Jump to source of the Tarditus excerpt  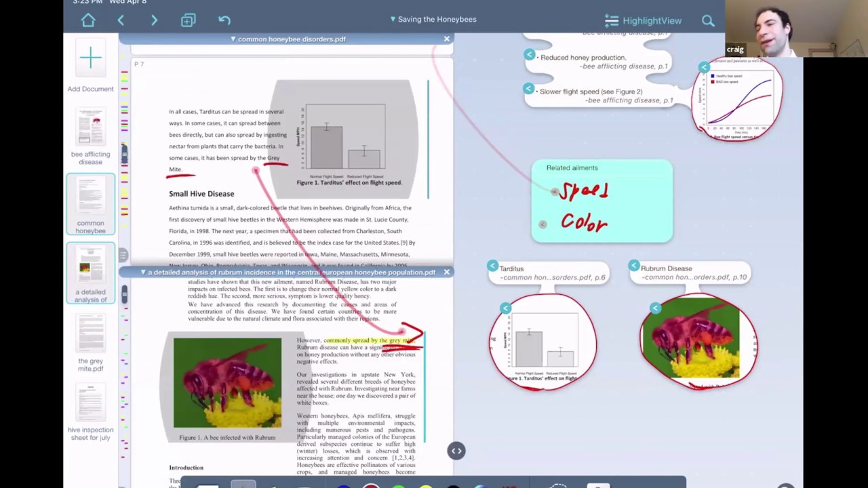[x=492, y=266]
